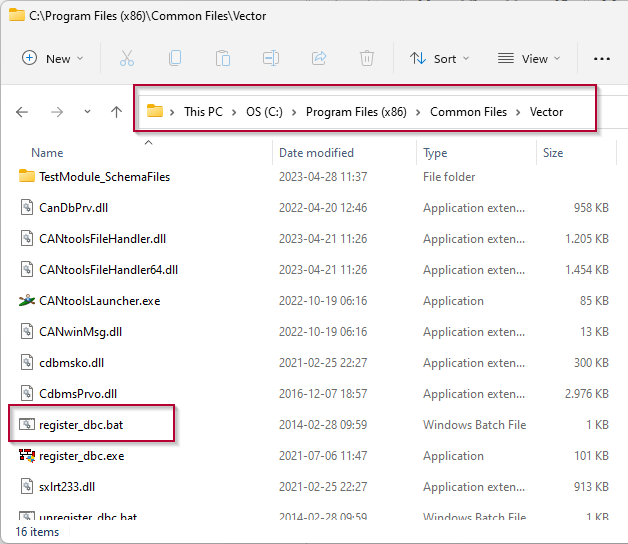Image resolution: width=628 pixels, height=544 pixels.
Task: Click Common Files breadcrumb segment
Action: pyautogui.click(x=468, y=111)
